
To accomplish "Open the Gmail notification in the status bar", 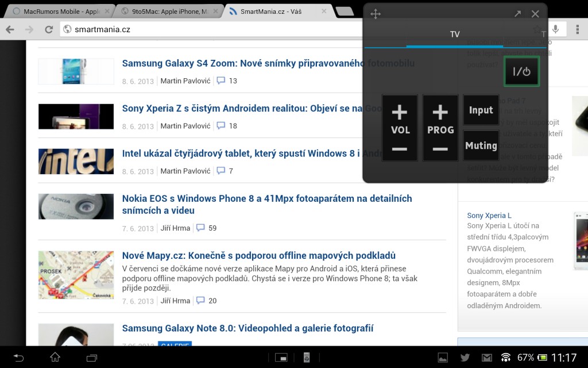I will [487, 358].
